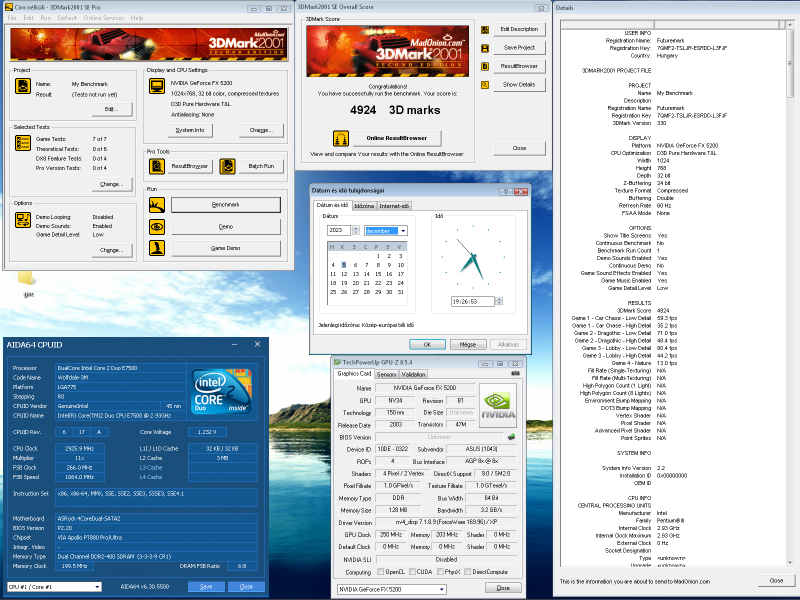
Task: Click the NVIDIA logo in GPU-Z
Action: pos(498,406)
